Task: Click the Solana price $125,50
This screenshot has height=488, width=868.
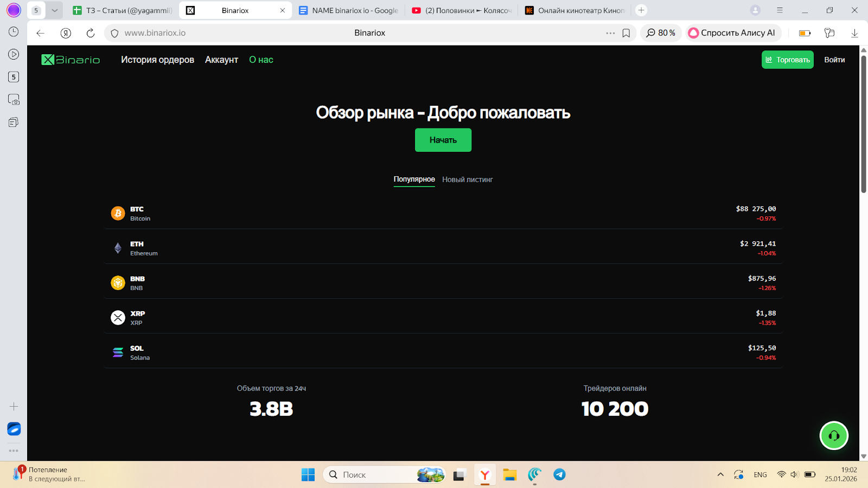Action: [x=762, y=348]
